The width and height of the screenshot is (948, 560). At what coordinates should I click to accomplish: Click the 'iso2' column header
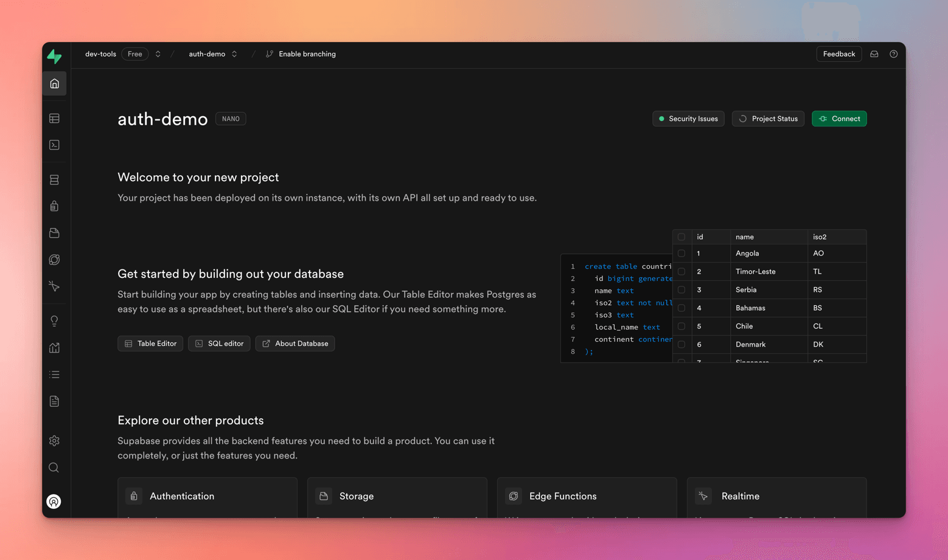pyautogui.click(x=837, y=237)
